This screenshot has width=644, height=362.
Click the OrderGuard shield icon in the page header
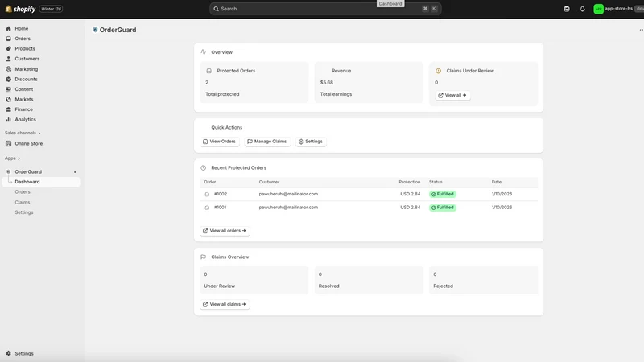pyautogui.click(x=95, y=30)
